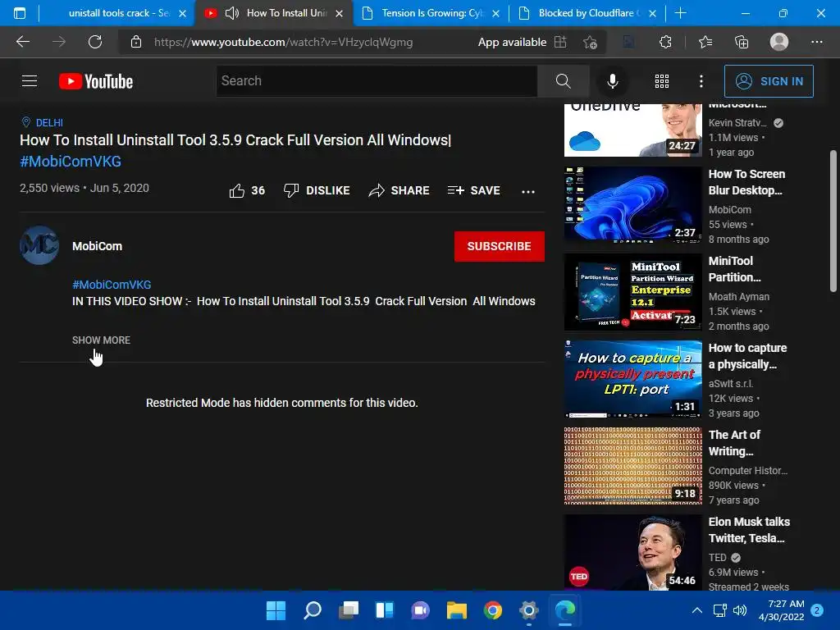Open How To Screen Blur Desktop thumbnail
The height and width of the screenshot is (630, 840).
632,205
